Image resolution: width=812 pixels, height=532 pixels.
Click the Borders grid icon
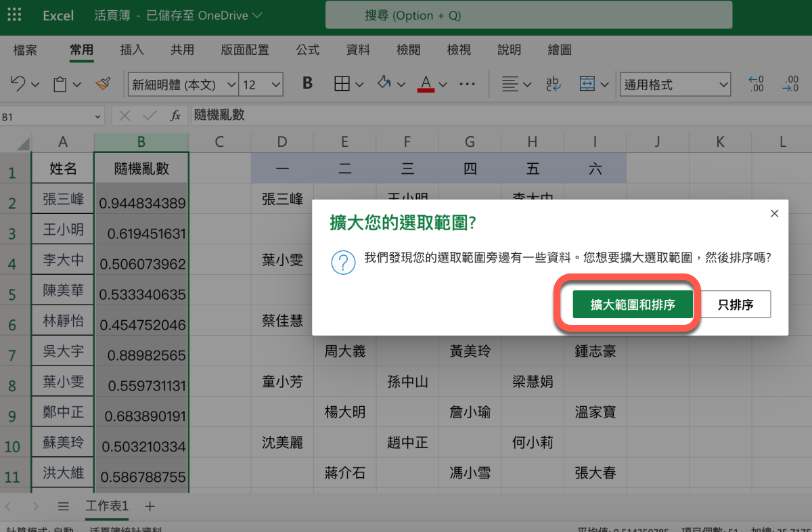point(342,84)
